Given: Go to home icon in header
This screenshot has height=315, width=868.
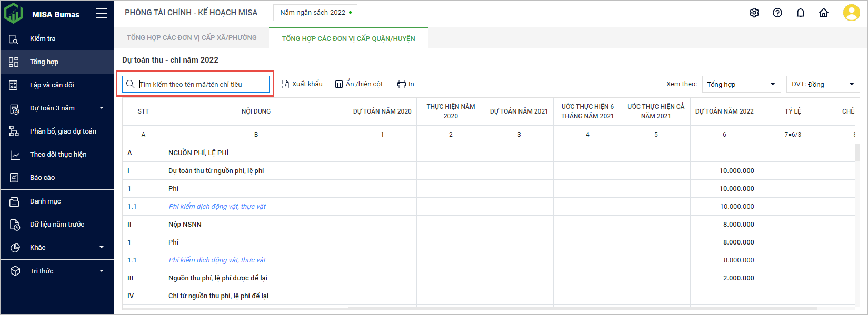Looking at the screenshot, I should (x=823, y=13).
